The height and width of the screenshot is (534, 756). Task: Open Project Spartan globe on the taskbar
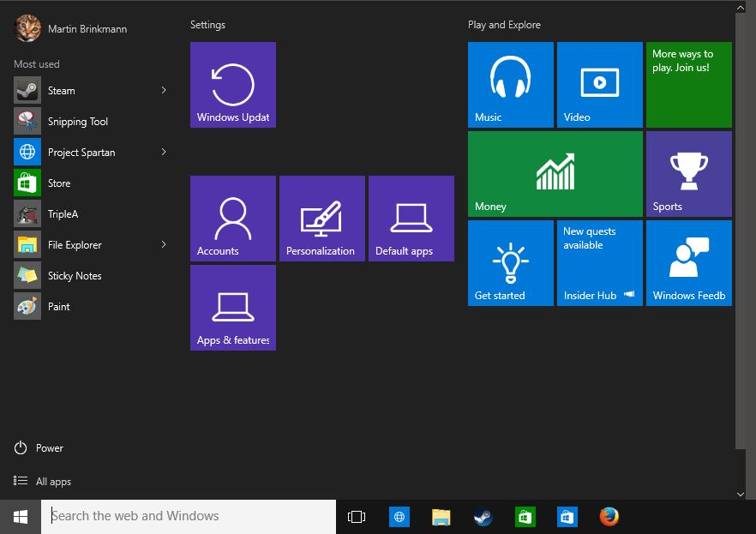pyautogui.click(x=399, y=517)
